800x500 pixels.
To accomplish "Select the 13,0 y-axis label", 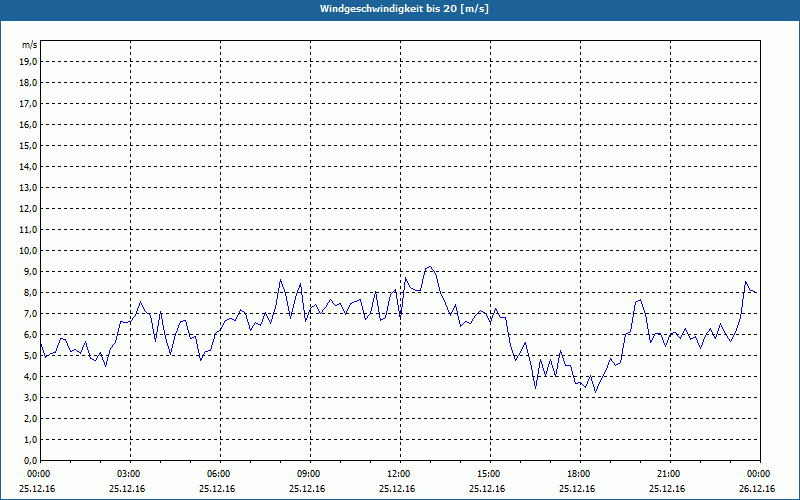I will (x=29, y=188).
